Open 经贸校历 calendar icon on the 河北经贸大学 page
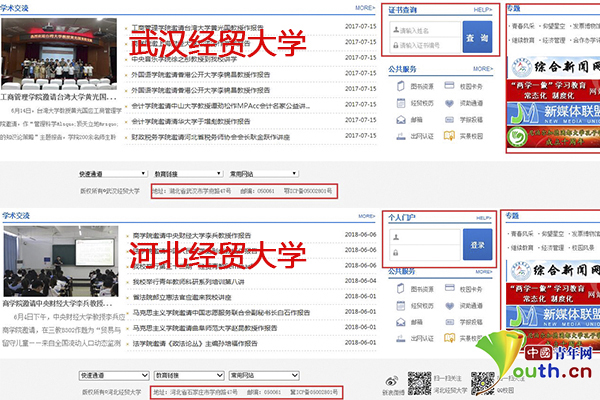The image size is (600, 400). pos(401,305)
